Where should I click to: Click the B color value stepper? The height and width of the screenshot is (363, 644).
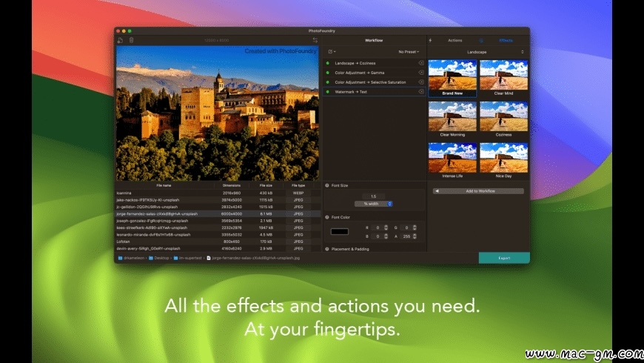(x=386, y=236)
